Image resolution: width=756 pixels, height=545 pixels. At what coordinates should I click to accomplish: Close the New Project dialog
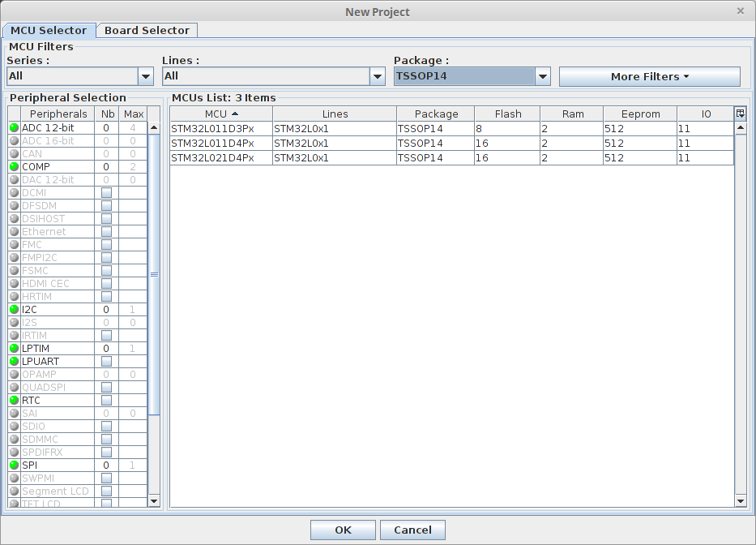(741, 11)
